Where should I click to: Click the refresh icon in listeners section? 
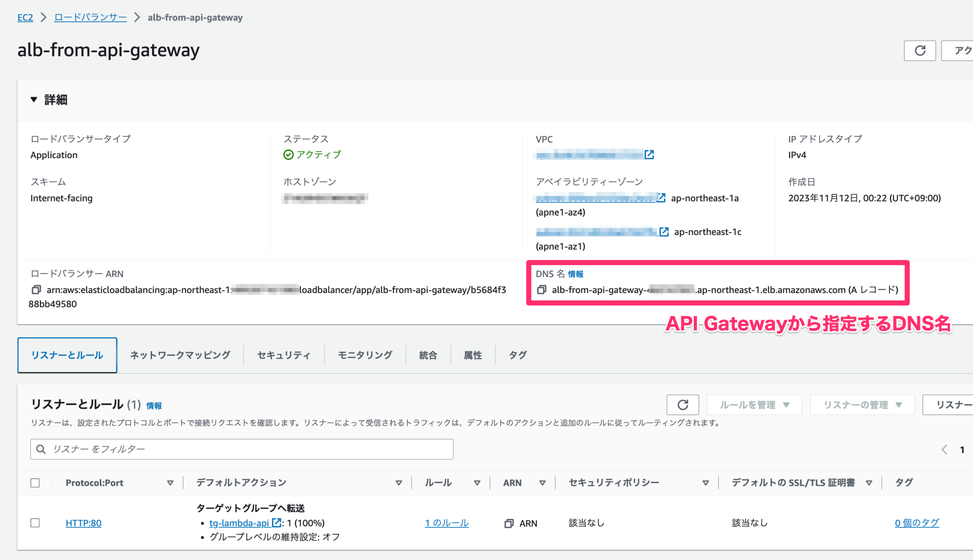(x=683, y=405)
